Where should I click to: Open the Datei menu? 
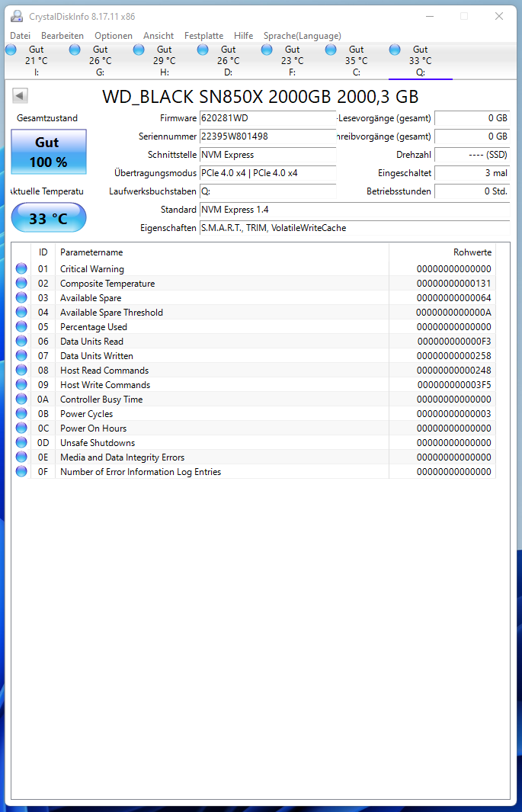click(x=20, y=36)
